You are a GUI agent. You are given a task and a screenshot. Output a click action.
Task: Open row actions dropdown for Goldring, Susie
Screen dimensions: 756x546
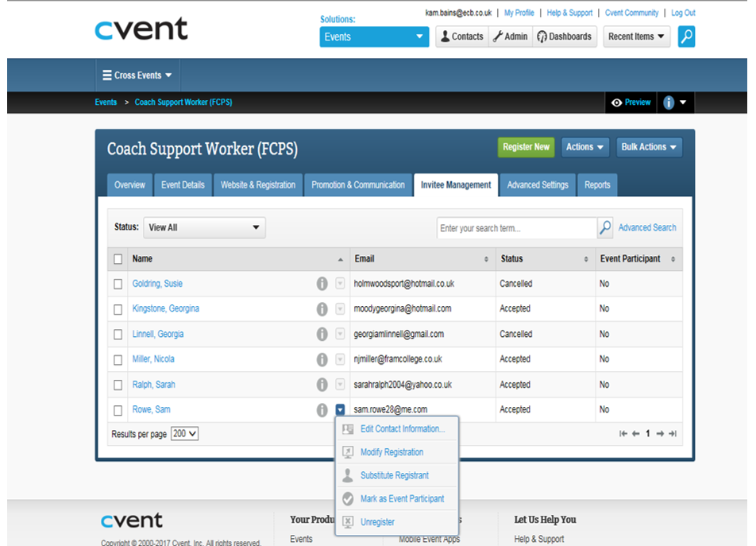pos(340,284)
